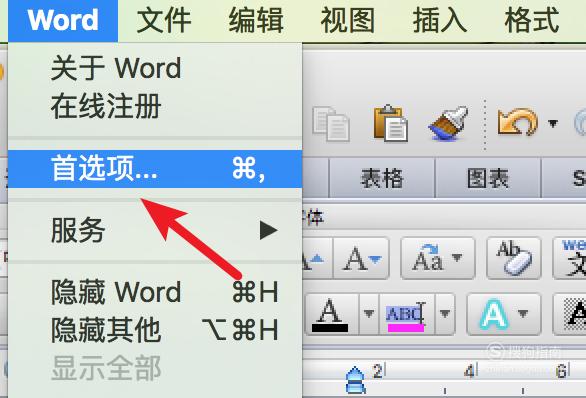
Task: Open the 插入 menu
Action: click(x=440, y=21)
